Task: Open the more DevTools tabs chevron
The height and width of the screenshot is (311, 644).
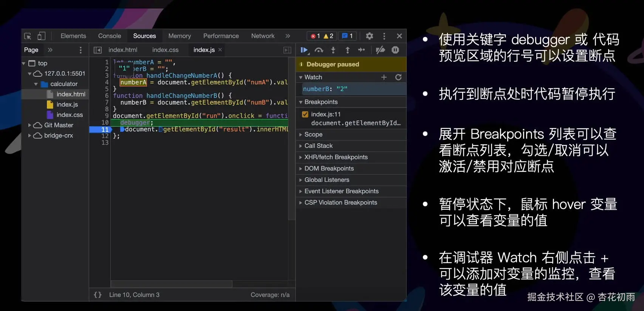Action: pyautogui.click(x=288, y=36)
